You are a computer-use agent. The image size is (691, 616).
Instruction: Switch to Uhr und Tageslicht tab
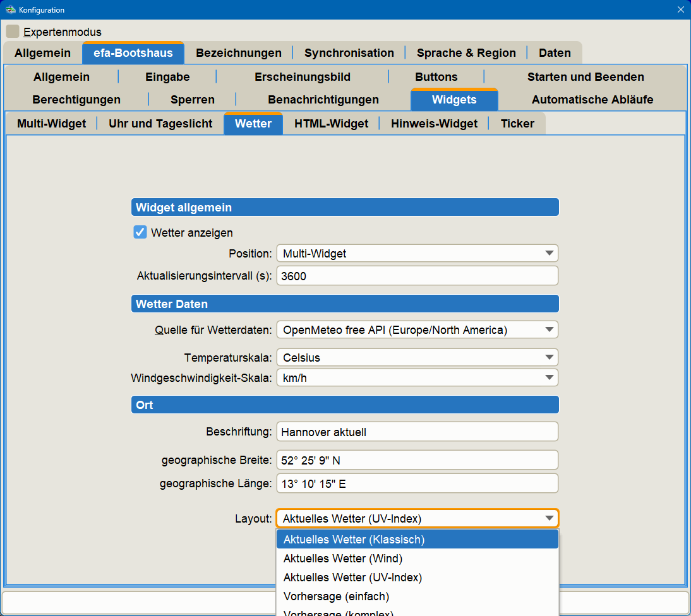160,124
